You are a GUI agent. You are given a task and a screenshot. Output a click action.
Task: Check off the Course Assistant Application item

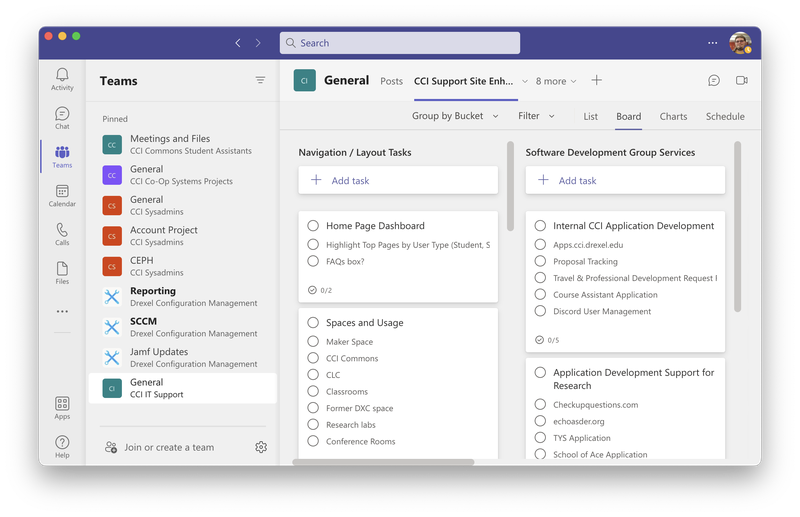(x=540, y=294)
